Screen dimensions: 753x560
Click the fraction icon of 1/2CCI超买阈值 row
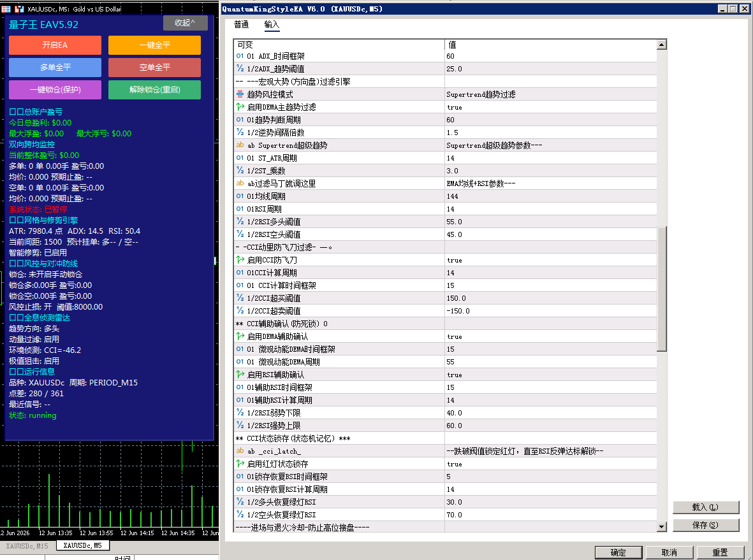(x=240, y=298)
